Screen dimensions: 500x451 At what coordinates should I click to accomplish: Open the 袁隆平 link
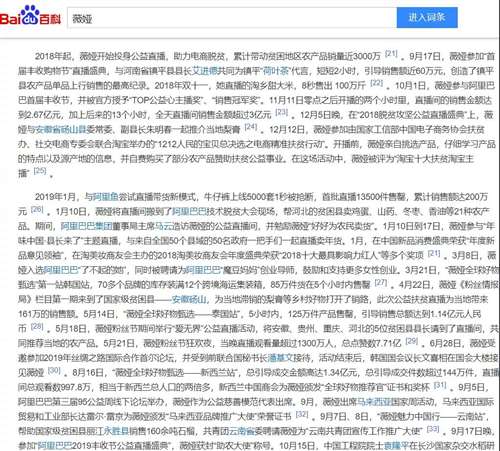click(396, 446)
